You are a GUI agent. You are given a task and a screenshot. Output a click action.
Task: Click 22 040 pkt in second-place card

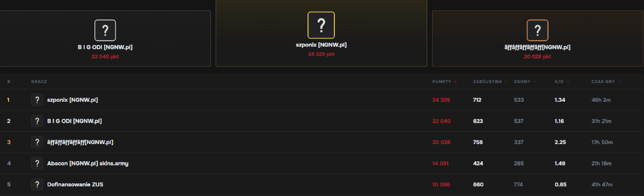[x=105, y=56]
